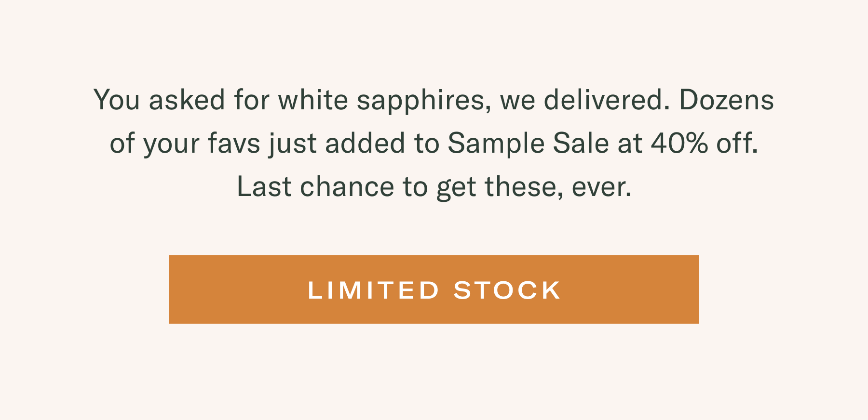Click the opening words 'You asked'
Viewport: 868px width, 420px height.
(x=160, y=100)
